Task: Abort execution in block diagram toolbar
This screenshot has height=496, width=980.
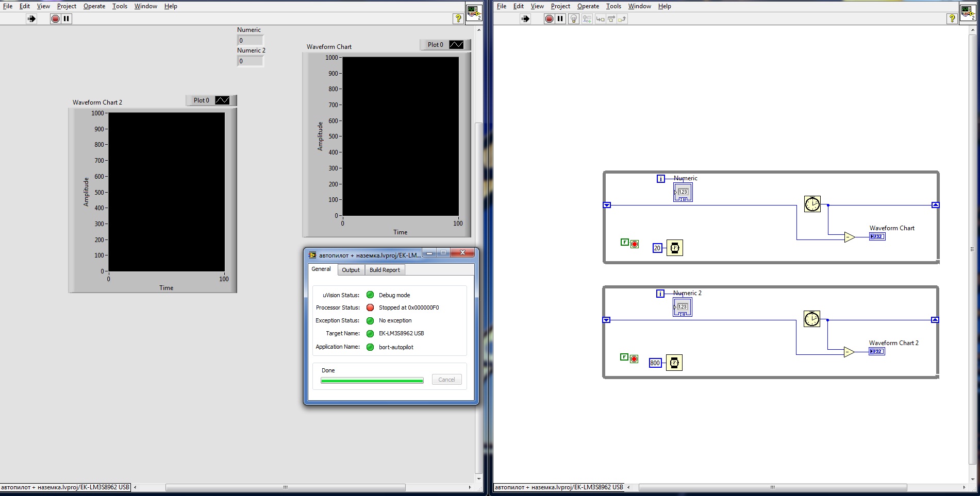Action: click(549, 19)
